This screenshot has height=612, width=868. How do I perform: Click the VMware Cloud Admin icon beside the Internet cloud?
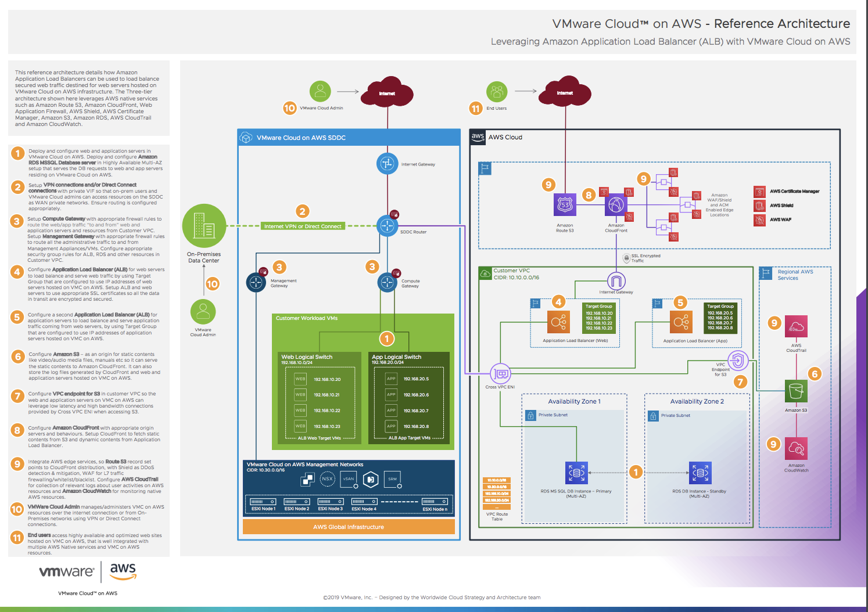pos(320,92)
